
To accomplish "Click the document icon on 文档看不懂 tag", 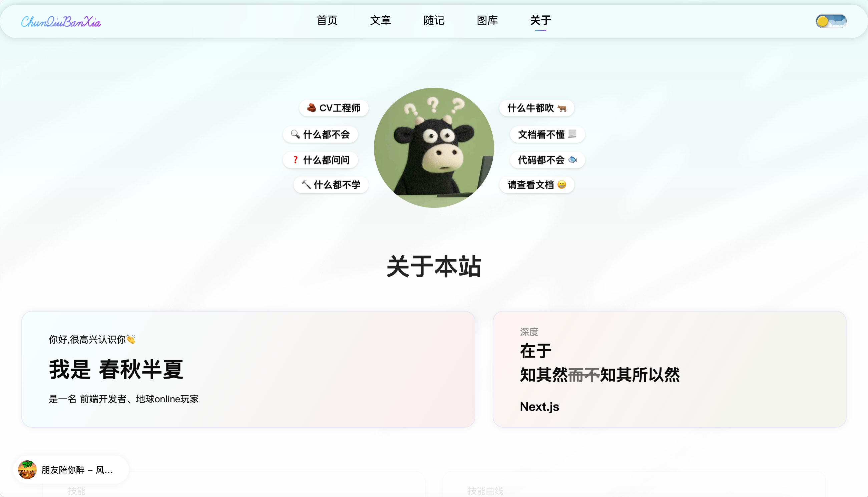I will [x=572, y=134].
